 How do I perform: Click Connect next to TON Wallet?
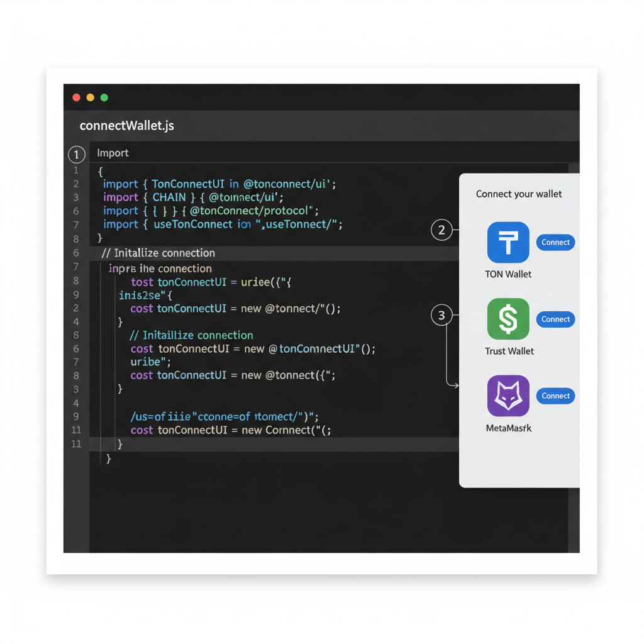[555, 242]
